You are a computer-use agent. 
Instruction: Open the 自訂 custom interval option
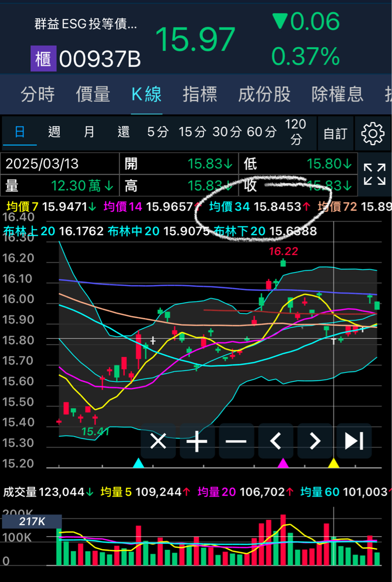pos(336,133)
